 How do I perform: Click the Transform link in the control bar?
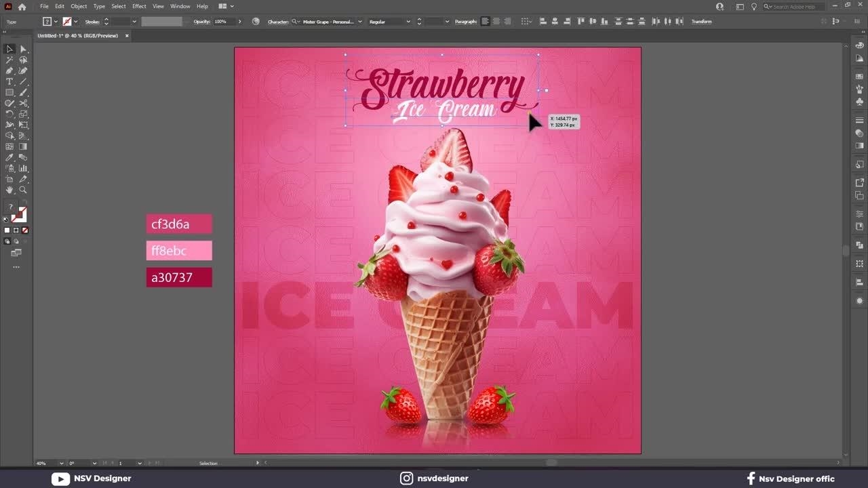[701, 22]
